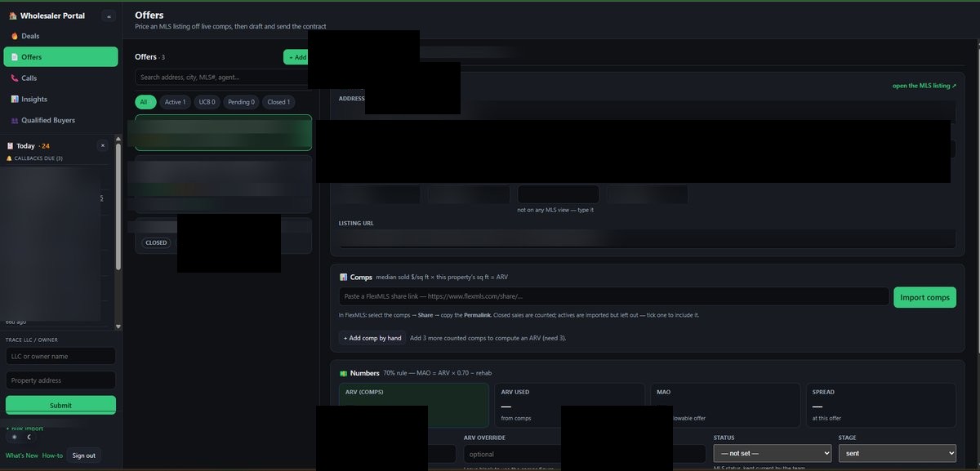Switch to light theme sun icon
Viewport: 980px width, 471px height.
point(14,437)
